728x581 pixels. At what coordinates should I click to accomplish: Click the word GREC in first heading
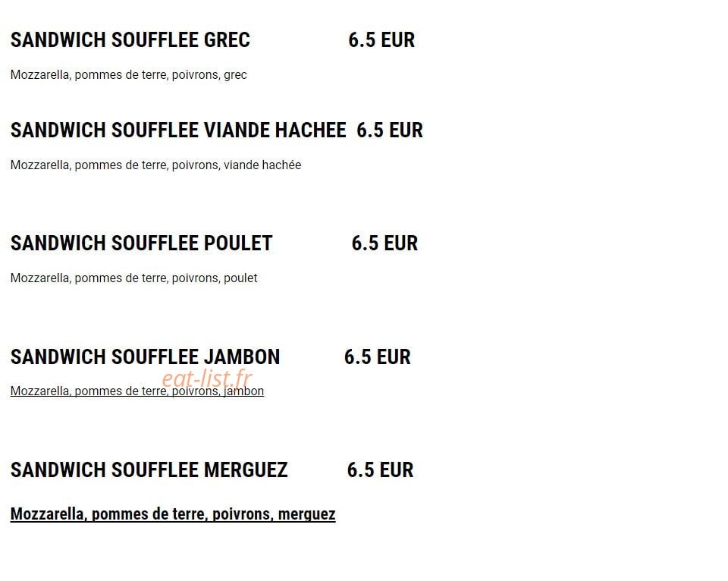pos(227,40)
